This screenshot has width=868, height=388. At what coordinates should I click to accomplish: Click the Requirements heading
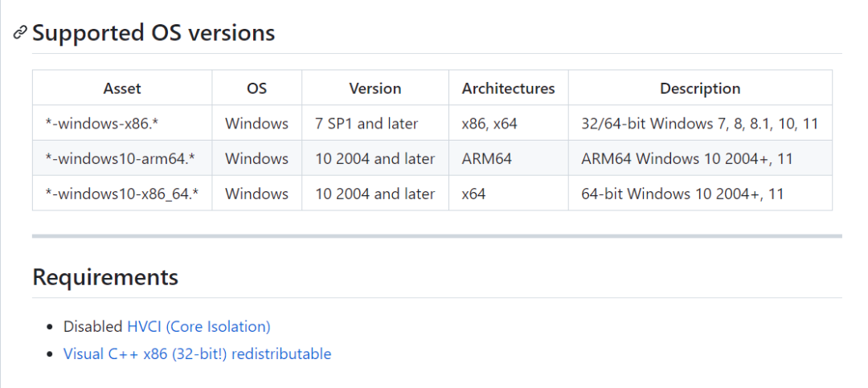[105, 278]
